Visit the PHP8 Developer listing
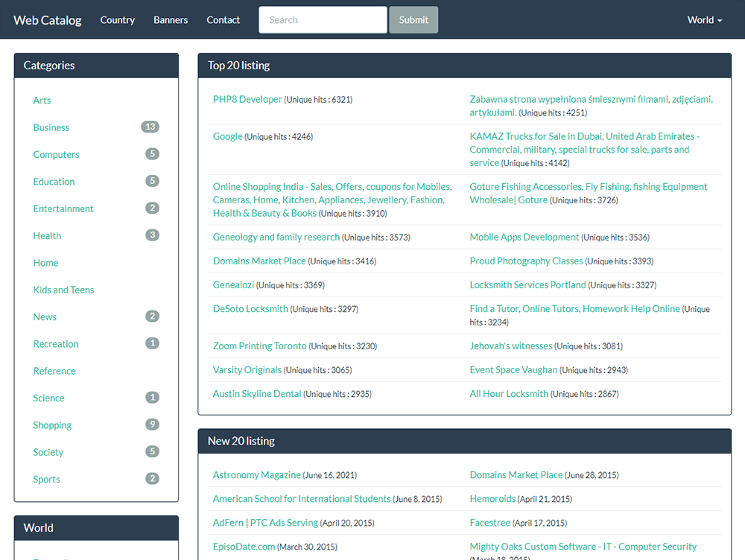Viewport: 745px width, 560px height. click(247, 98)
